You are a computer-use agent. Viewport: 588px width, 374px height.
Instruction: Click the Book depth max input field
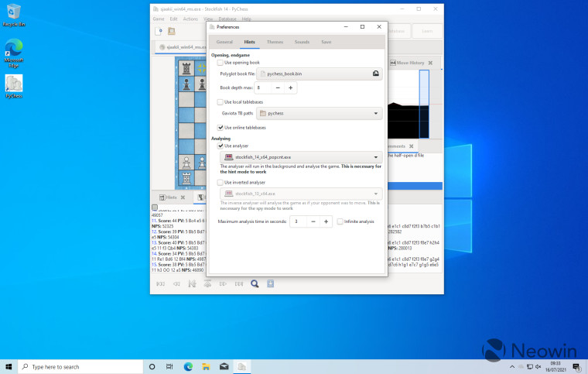(263, 87)
